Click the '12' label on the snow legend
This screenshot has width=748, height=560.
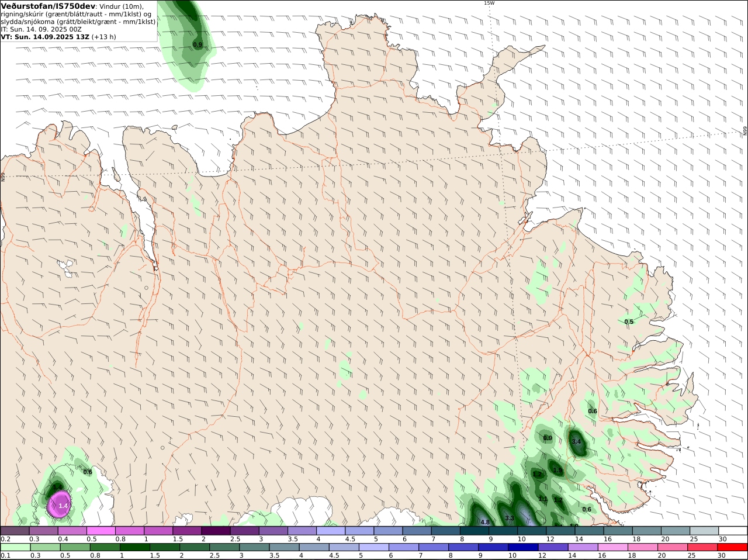point(549,539)
